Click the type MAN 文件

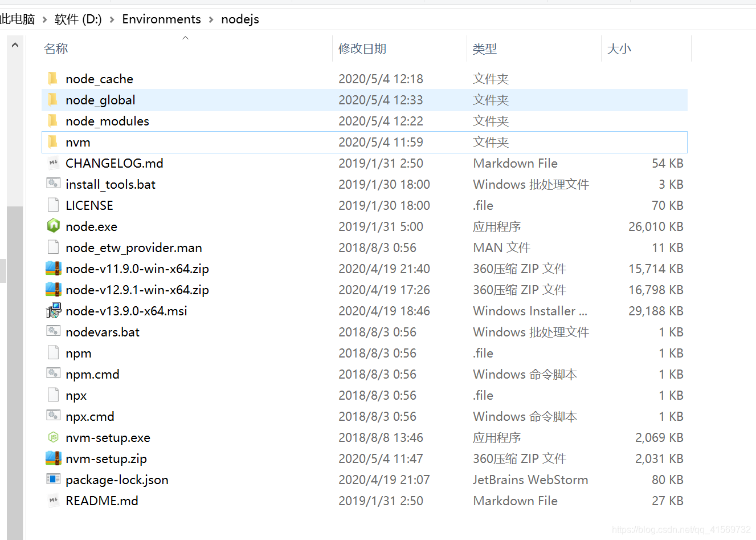pos(501,247)
